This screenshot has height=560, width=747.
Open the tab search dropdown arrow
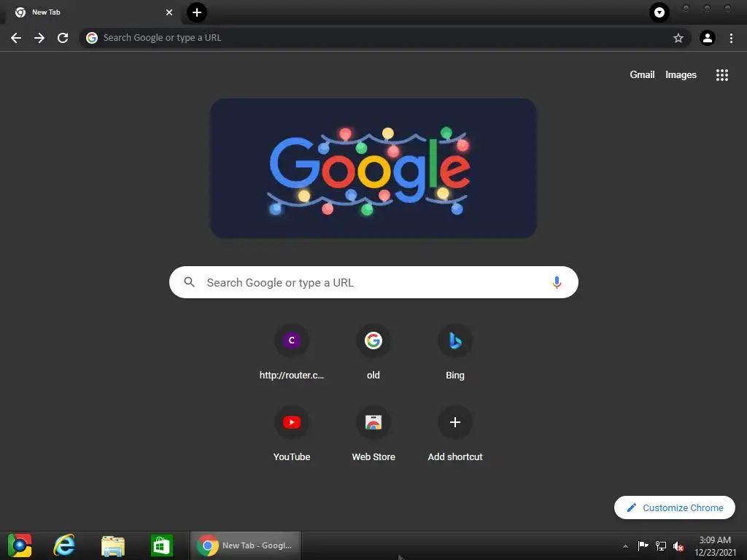pos(659,12)
